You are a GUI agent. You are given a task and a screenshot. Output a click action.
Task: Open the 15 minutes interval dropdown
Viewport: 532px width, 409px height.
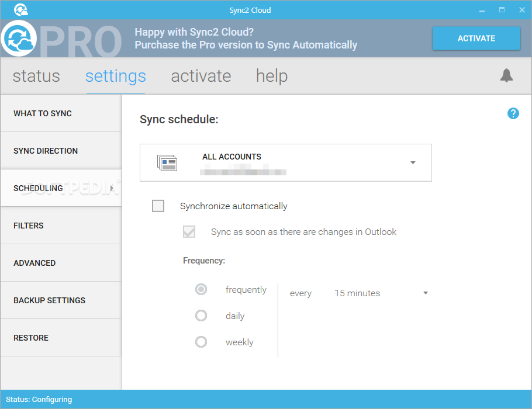click(381, 293)
